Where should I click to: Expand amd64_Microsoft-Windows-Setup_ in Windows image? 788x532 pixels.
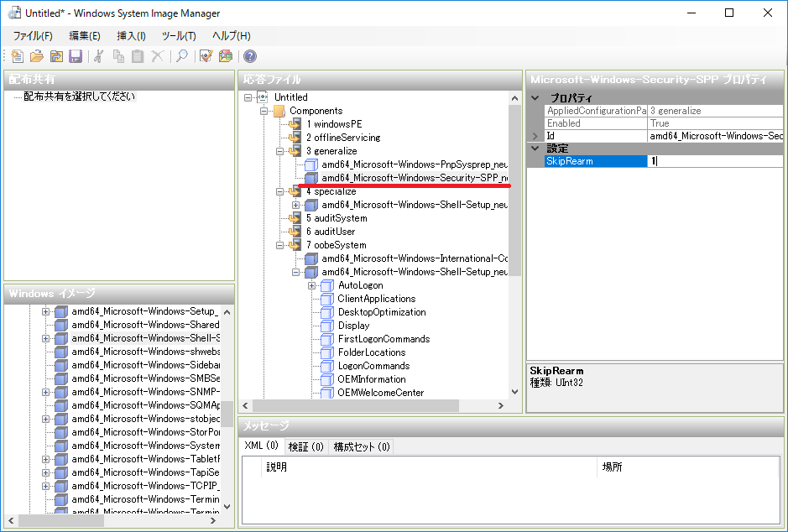45,311
